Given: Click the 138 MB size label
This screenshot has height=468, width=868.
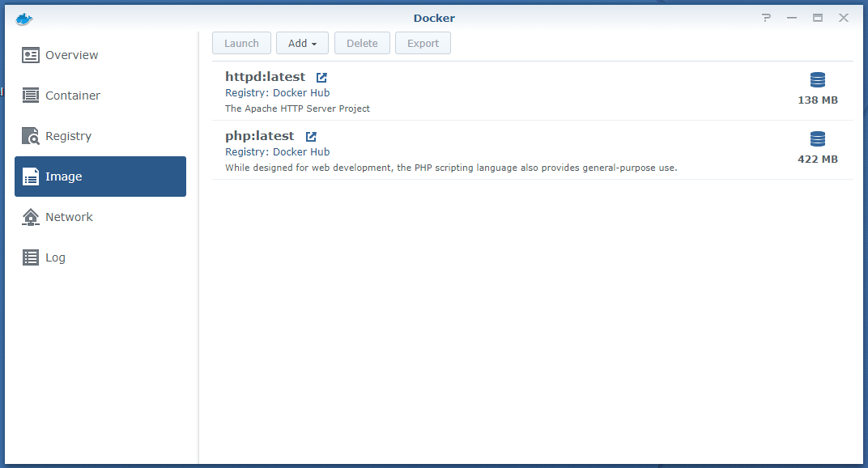Looking at the screenshot, I should (x=818, y=100).
